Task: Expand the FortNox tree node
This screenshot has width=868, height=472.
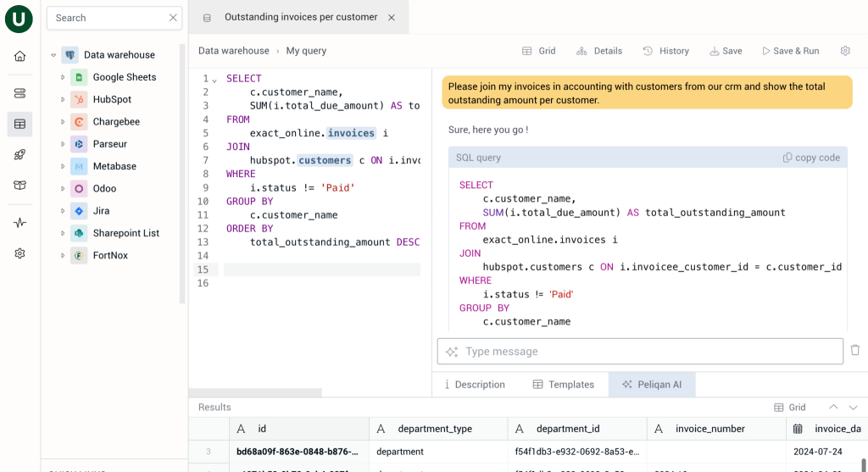Action: [63, 255]
